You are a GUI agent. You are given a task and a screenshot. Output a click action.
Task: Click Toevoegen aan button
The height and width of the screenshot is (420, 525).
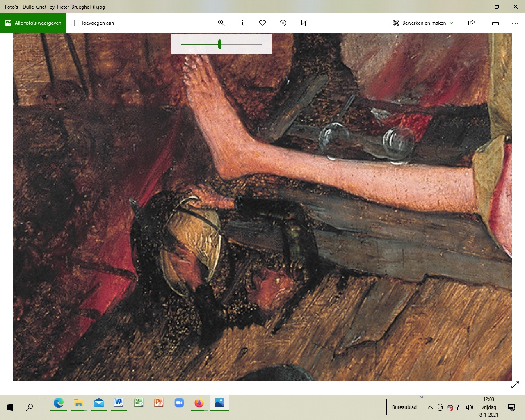pos(93,23)
